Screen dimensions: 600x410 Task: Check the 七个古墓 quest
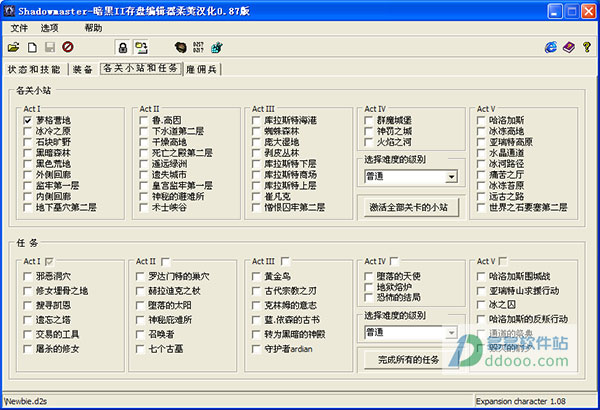pyautogui.click(x=140, y=349)
